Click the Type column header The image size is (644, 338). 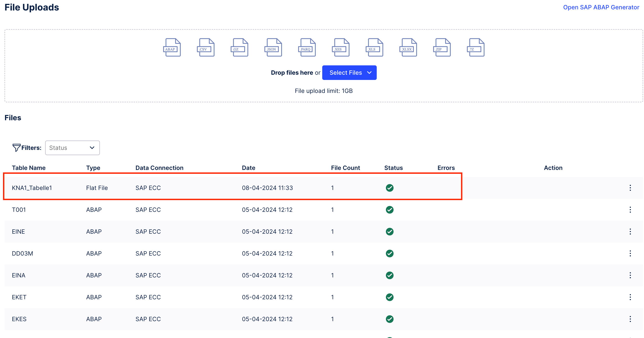click(93, 168)
